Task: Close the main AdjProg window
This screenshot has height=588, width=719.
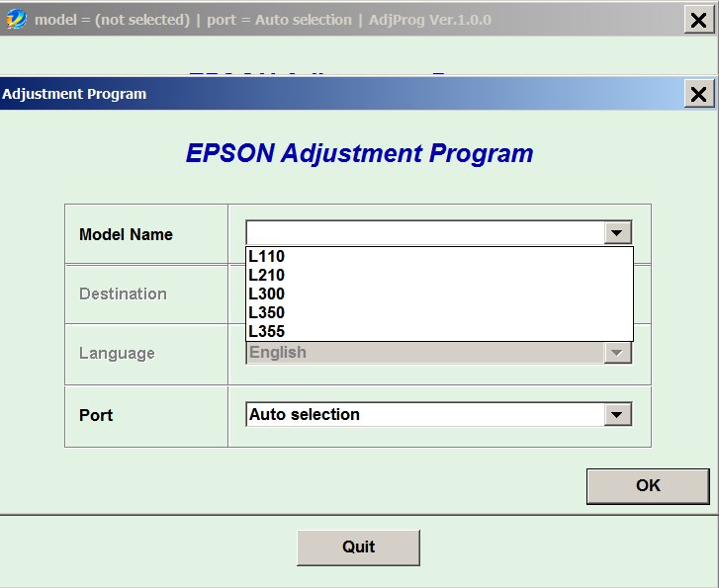Action: (698, 20)
